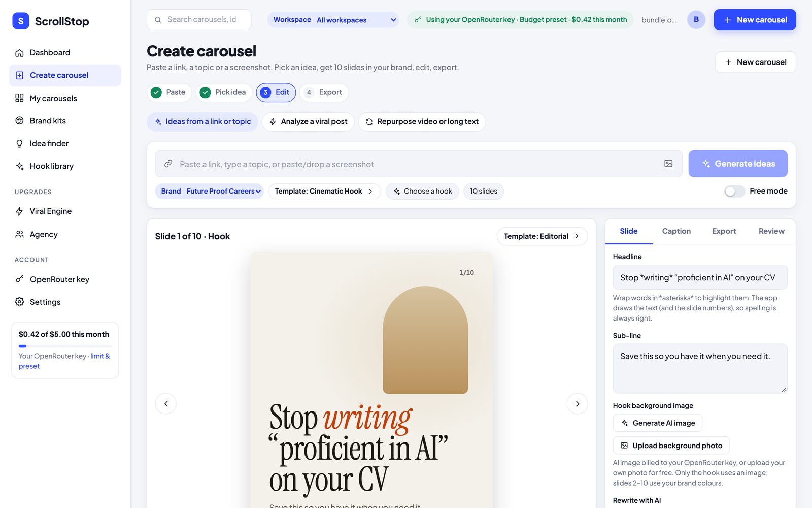Open the Idea finder page
This screenshot has width=812, height=508.
point(65,143)
